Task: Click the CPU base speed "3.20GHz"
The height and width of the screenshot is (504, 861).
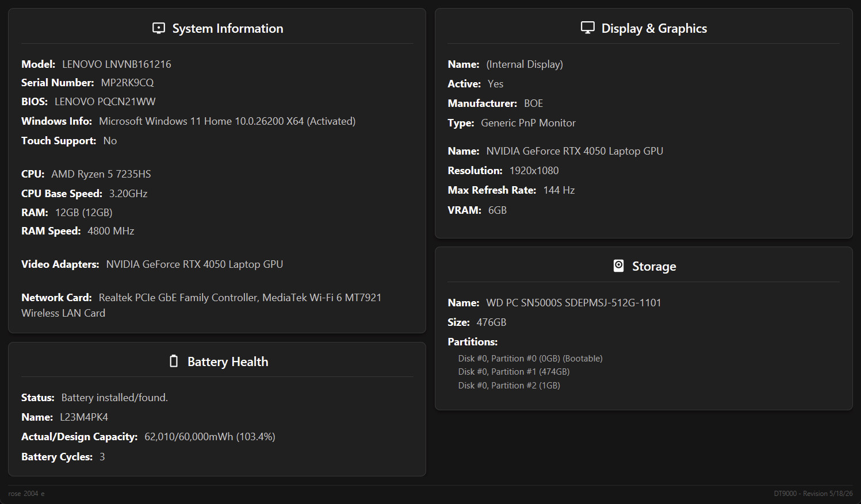Action: [128, 194]
